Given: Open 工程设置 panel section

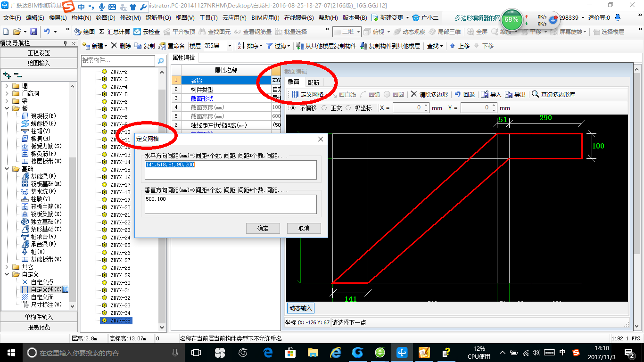Looking at the screenshot, I should (39, 53).
